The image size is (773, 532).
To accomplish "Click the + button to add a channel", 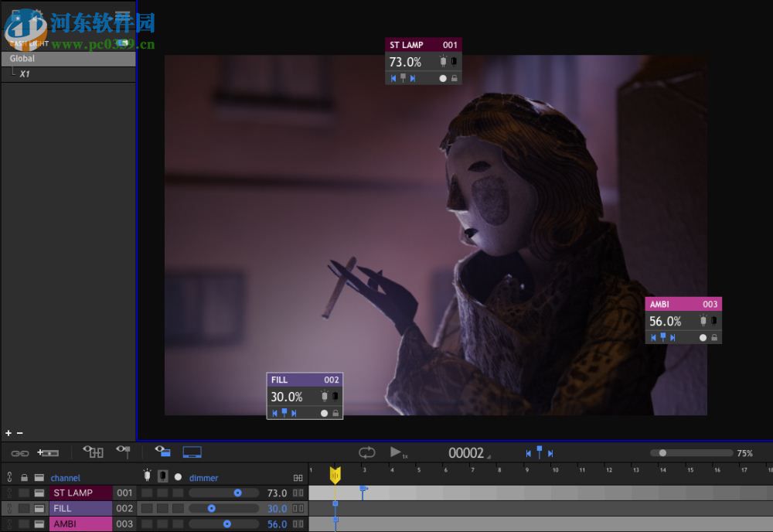I will [7, 433].
